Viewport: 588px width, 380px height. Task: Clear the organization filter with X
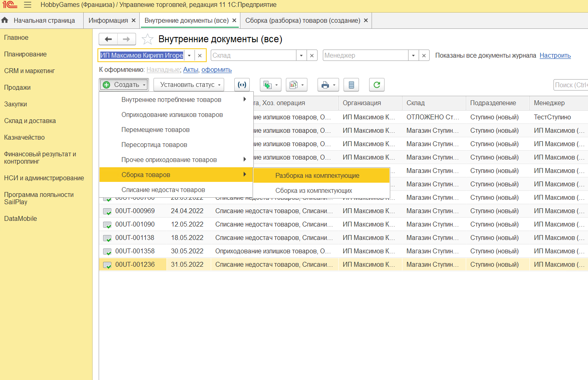[200, 56]
